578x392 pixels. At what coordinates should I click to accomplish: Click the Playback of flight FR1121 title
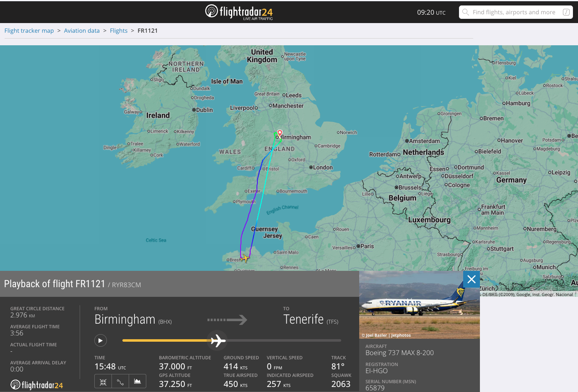coord(54,284)
